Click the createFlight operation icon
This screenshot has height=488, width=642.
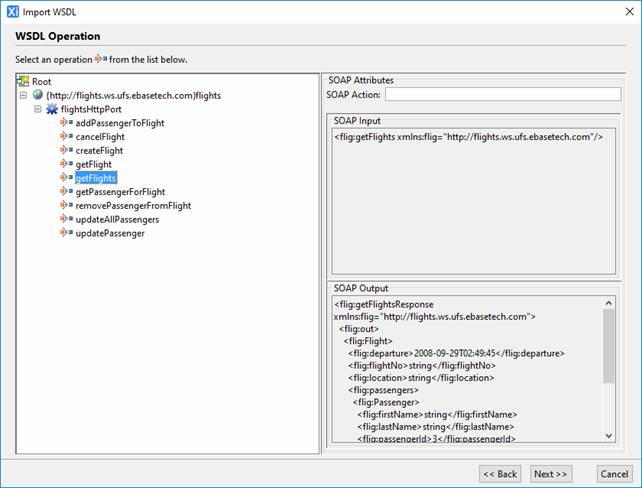(x=67, y=150)
